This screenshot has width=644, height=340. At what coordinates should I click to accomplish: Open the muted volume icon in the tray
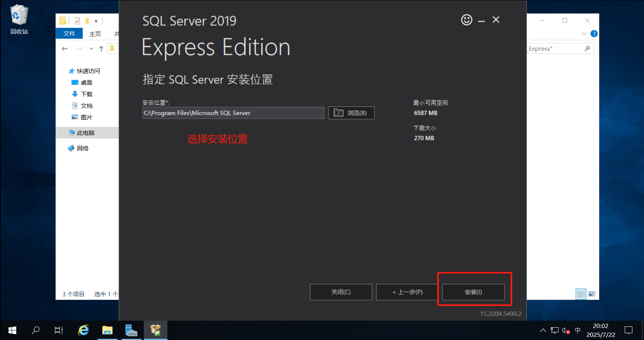click(x=566, y=331)
